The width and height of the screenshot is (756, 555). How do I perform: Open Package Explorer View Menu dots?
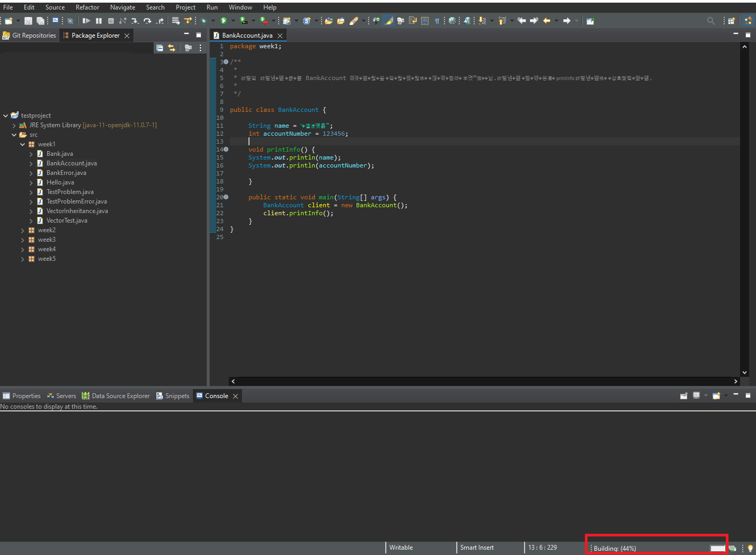pyautogui.click(x=200, y=48)
